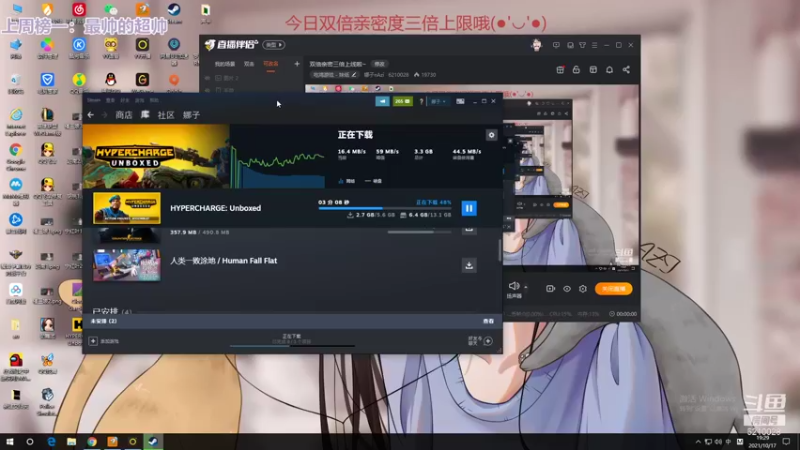Open the green 265 inbox notifications button
Image resolution: width=800 pixels, height=450 pixels.
click(x=403, y=102)
